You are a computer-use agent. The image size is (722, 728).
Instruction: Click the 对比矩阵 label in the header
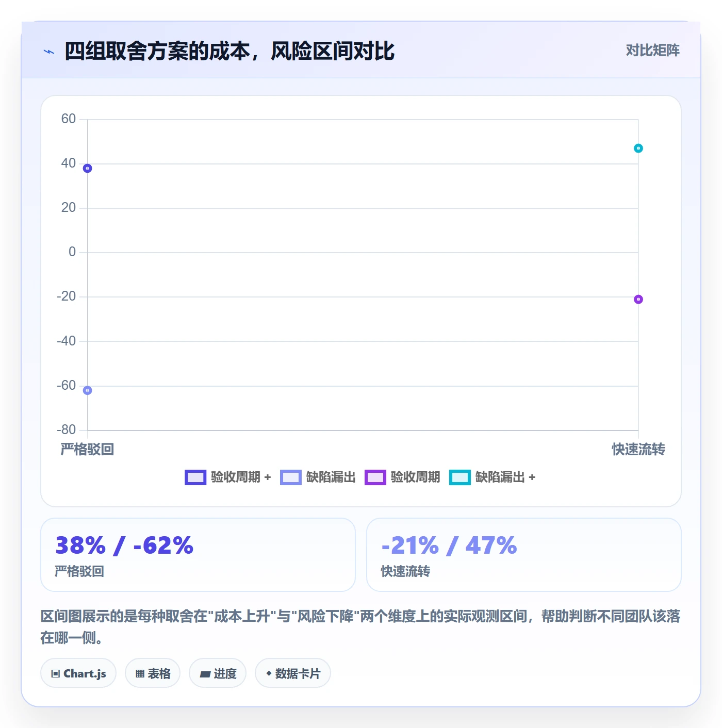[652, 51]
